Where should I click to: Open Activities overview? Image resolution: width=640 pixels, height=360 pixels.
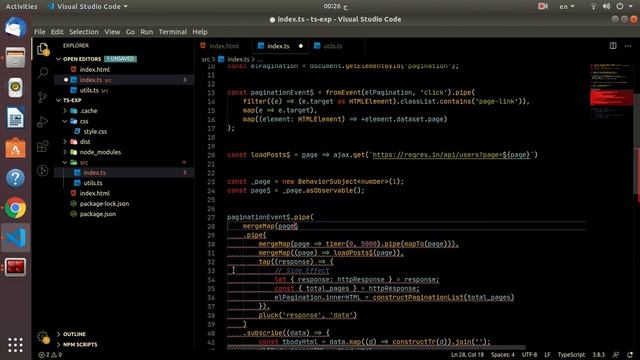21,6
